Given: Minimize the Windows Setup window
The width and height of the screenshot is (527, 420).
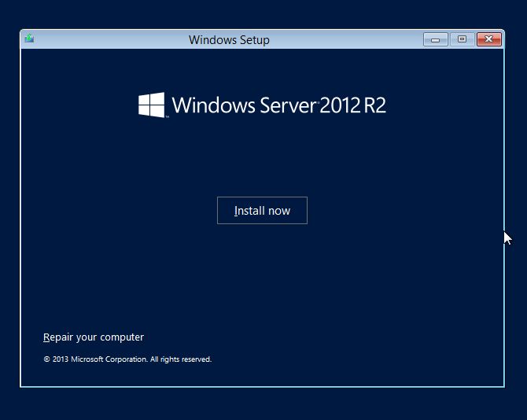Looking at the screenshot, I should (435, 39).
